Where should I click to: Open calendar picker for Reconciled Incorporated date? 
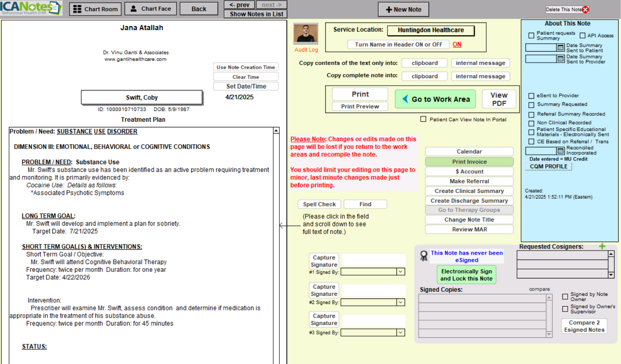click(x=560, y=151)
